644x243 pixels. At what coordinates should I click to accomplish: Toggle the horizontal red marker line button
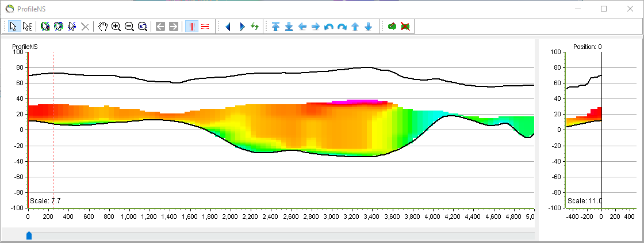click(205, 26)
